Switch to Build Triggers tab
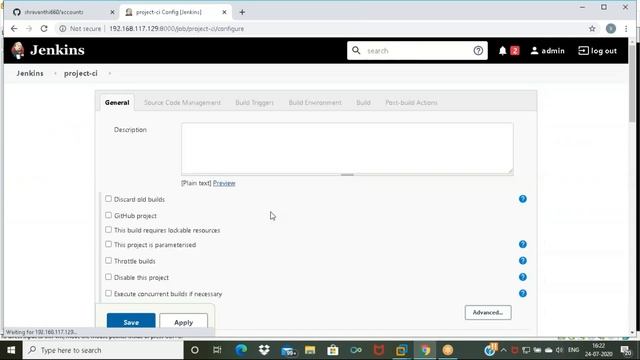The height and width of the screenshot is (360, 640). click(254, 102)
